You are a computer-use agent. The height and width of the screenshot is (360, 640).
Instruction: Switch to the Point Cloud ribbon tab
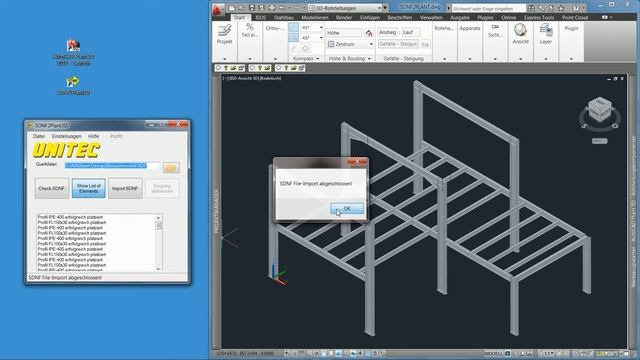(x=575, y=18)
